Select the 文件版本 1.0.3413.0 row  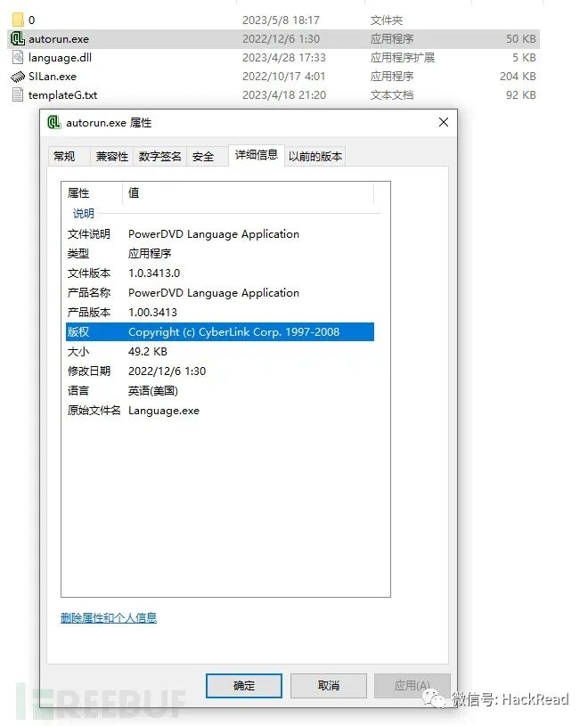click(220, 273)
